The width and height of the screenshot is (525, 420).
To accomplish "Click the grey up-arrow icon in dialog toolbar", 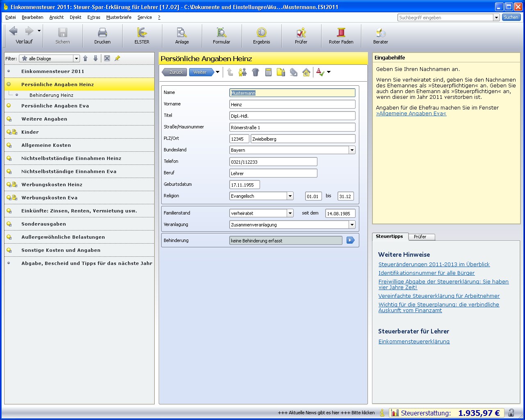I will click(x=230, y=72).
